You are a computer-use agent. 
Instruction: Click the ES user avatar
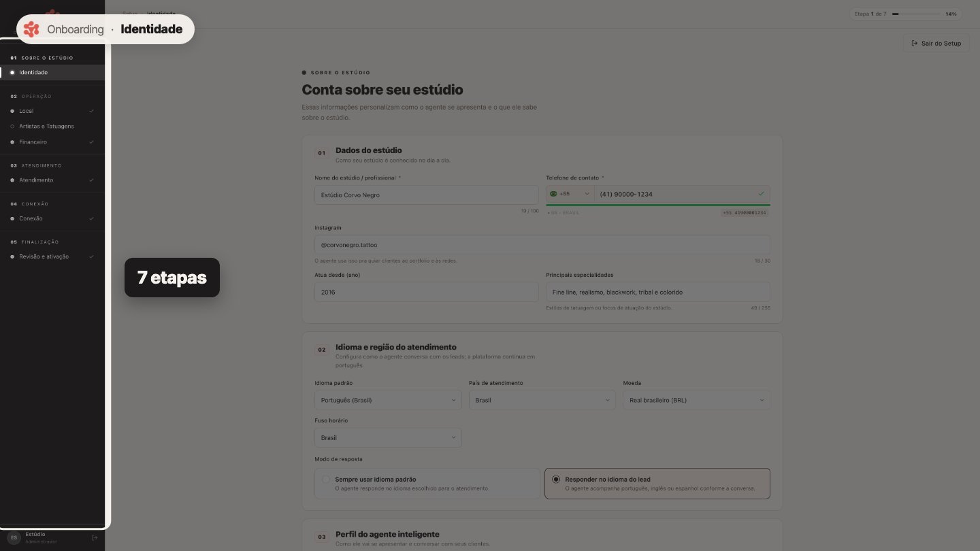(14, 537)
